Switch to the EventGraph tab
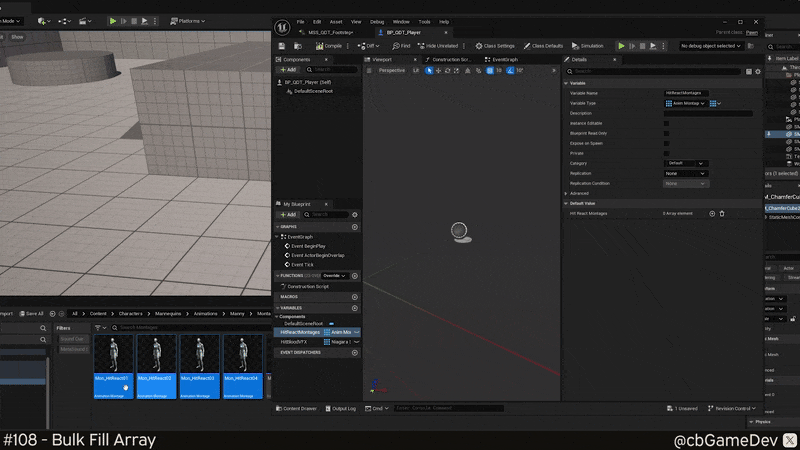The height and width of the screenshot is (450, 800). [x=504, y=59]
